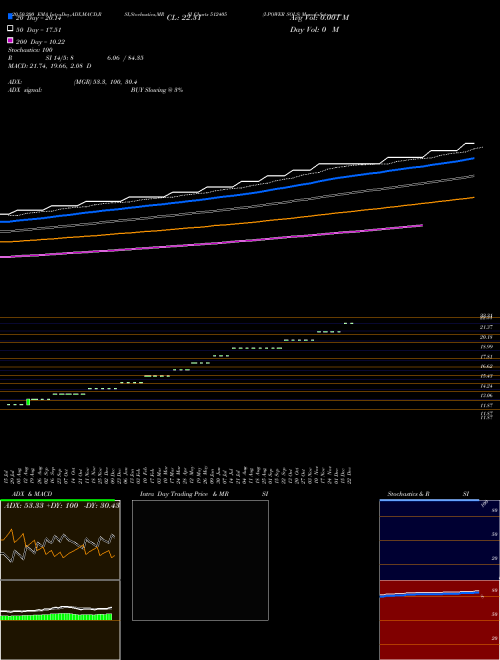Click the green MACD histogram bars
The image size is (500, 660).
tap(56, 617)
